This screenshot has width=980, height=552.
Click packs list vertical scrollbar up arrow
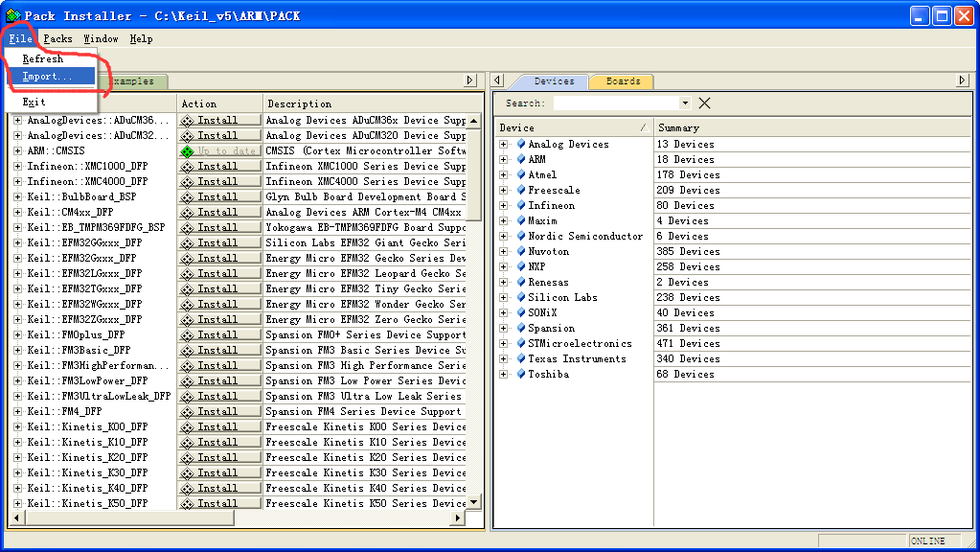474,120
